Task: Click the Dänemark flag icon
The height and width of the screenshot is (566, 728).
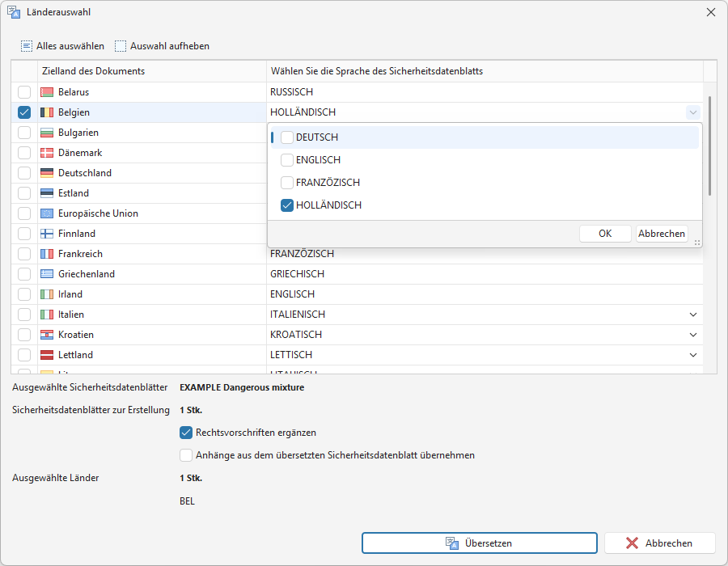Action: (x=47, y=153)
